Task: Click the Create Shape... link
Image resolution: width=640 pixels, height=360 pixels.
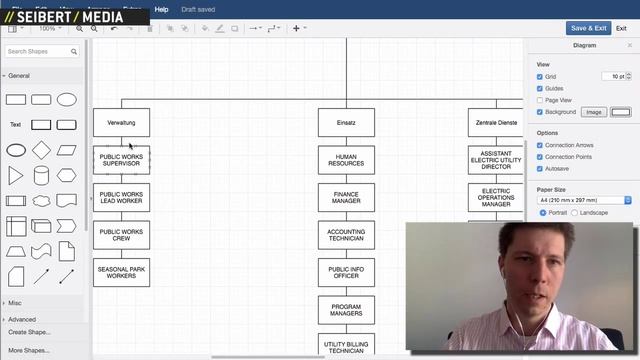Action: click(x=29, y=332)
